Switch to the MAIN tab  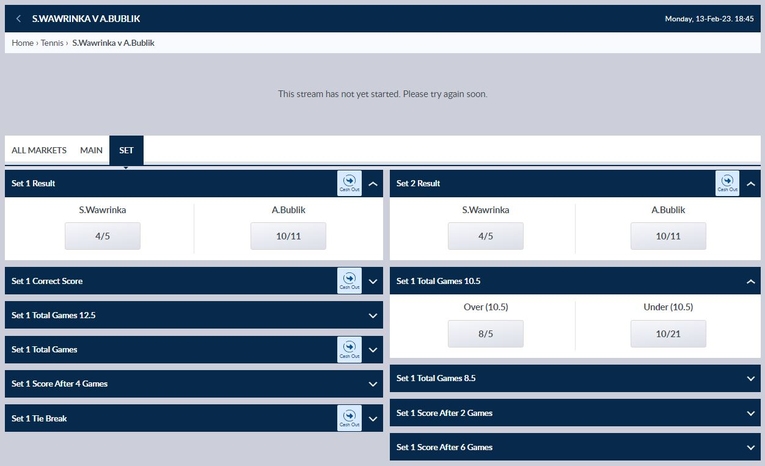click(91, 150)
